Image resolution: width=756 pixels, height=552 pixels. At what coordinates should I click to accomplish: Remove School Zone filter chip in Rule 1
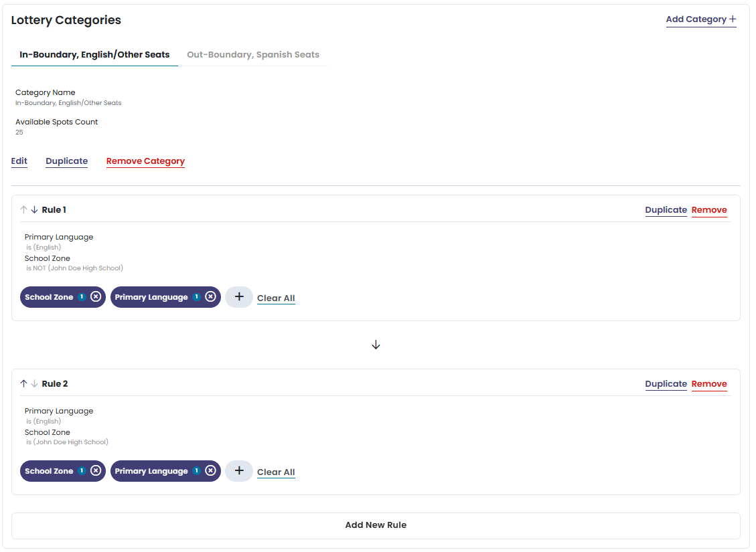click(x=96, y=297)
